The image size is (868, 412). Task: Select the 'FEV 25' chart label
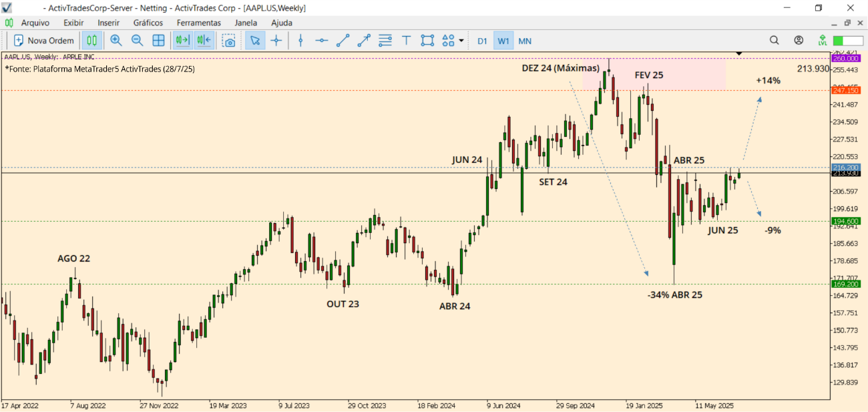pyautogui.click(x=649, y=75)
